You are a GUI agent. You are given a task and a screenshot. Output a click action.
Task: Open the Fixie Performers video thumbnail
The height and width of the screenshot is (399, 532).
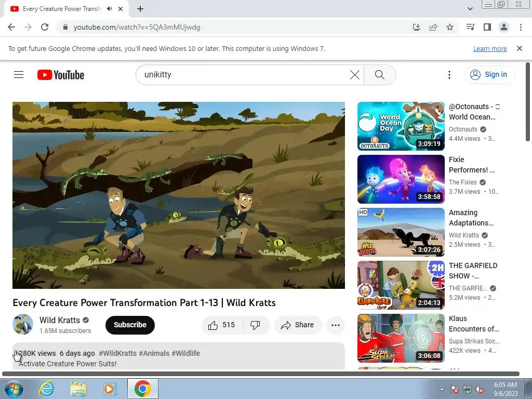(401, 179)
